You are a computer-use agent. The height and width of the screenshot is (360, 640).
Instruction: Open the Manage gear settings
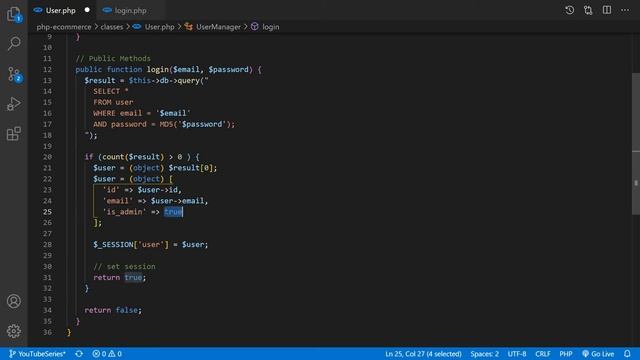point(14,331)
